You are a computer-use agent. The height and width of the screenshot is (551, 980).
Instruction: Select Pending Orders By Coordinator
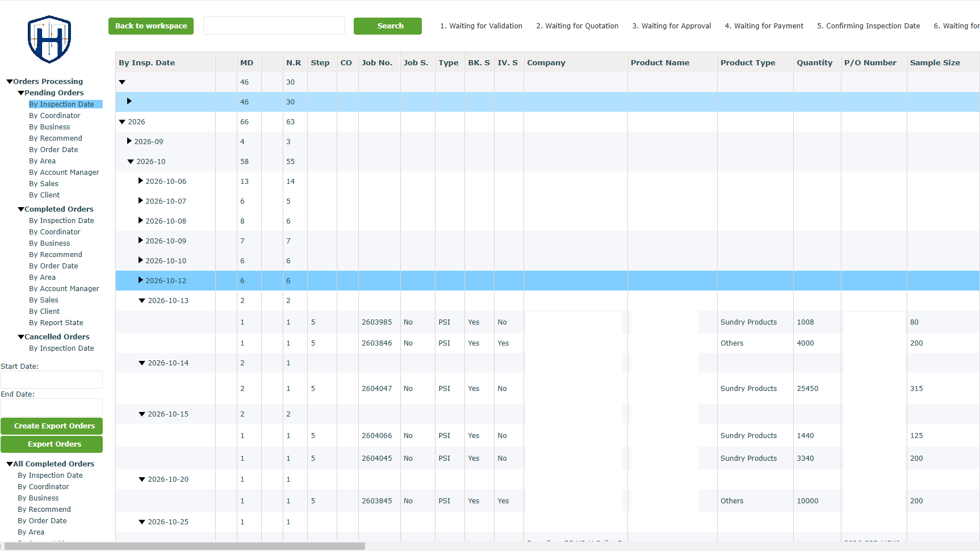55,116
